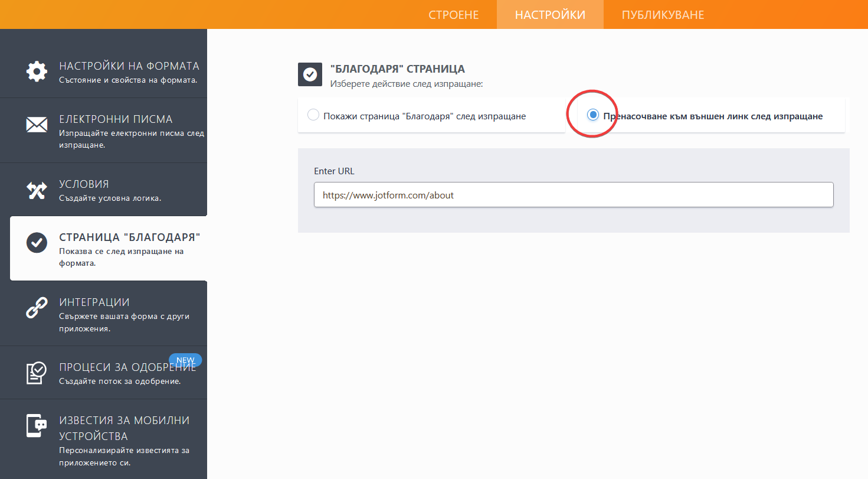
Task: Click the НАСТРОЙКИ tab
Action: [x=550, y=15]
